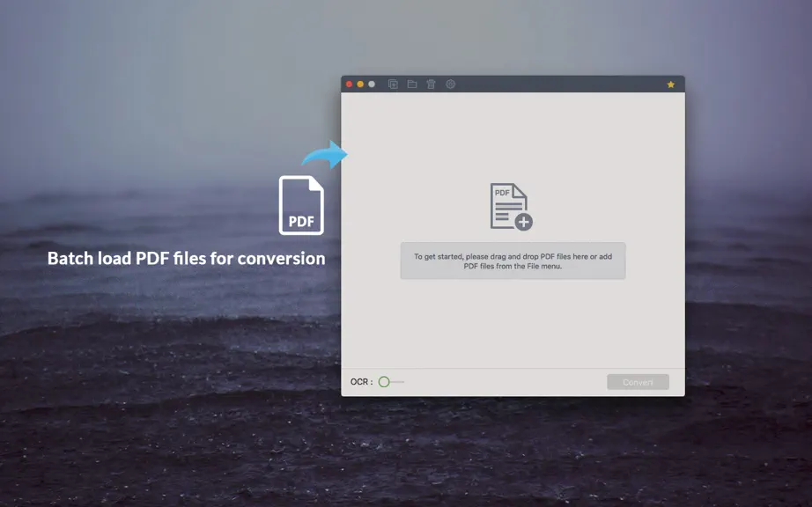Click the large white PDF file icon
Screen dimensions: 812x507
pyautogui.click(x=301, y=205)
